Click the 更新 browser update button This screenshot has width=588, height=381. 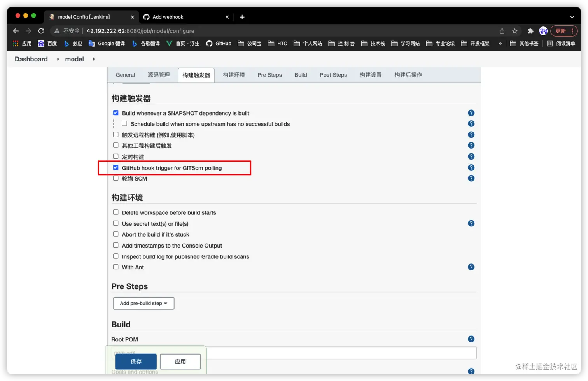564,31
